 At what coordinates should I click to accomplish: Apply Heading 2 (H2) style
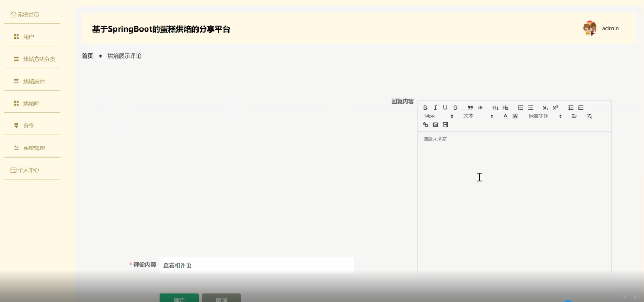pos(505,108)
